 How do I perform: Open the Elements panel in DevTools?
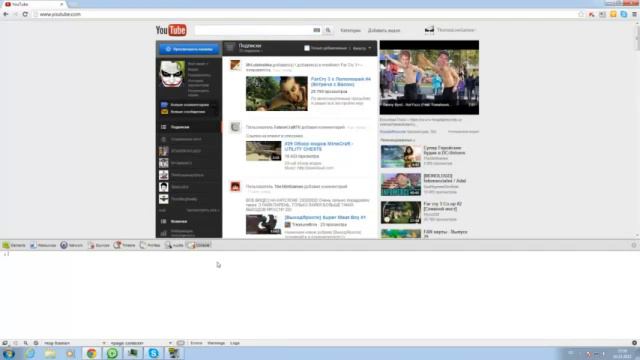(x=14, y=245)
